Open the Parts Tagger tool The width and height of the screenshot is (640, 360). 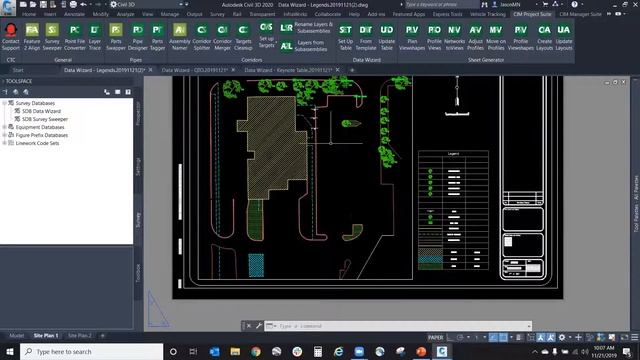click(x=158, y=37)
